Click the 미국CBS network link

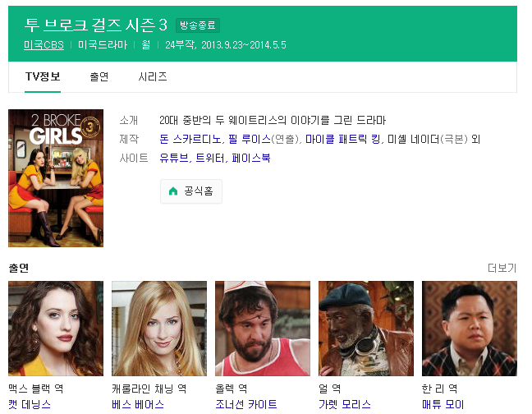[44, 45]
